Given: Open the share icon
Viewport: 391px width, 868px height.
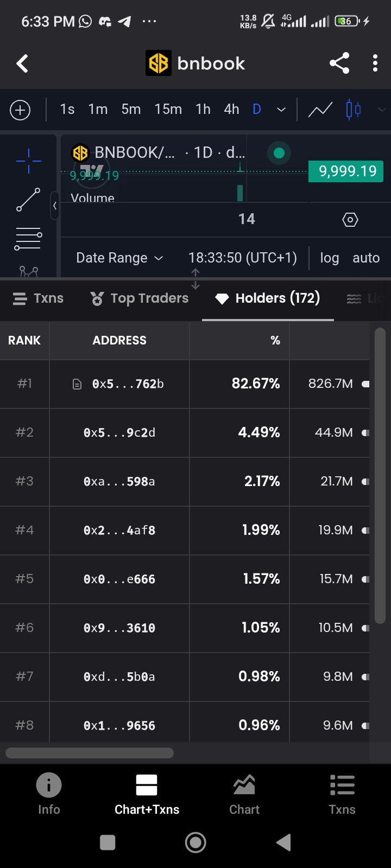Looking at the screenshot, I should pos(339,63).
